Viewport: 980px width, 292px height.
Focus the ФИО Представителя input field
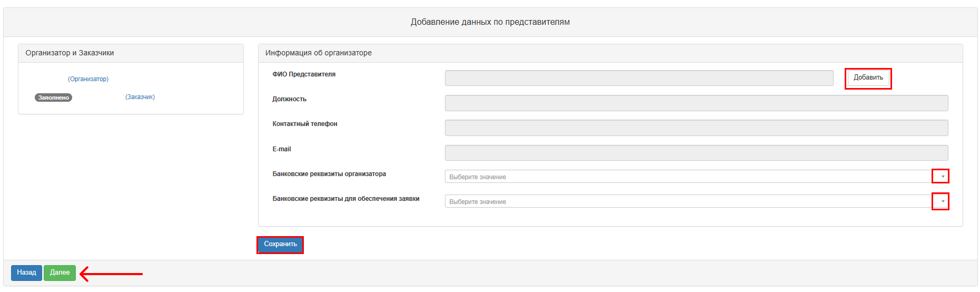point(639,78)
